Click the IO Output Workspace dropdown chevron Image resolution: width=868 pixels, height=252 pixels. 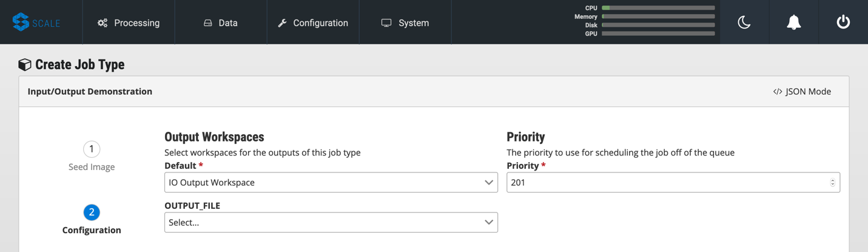[x=488, y=183]
